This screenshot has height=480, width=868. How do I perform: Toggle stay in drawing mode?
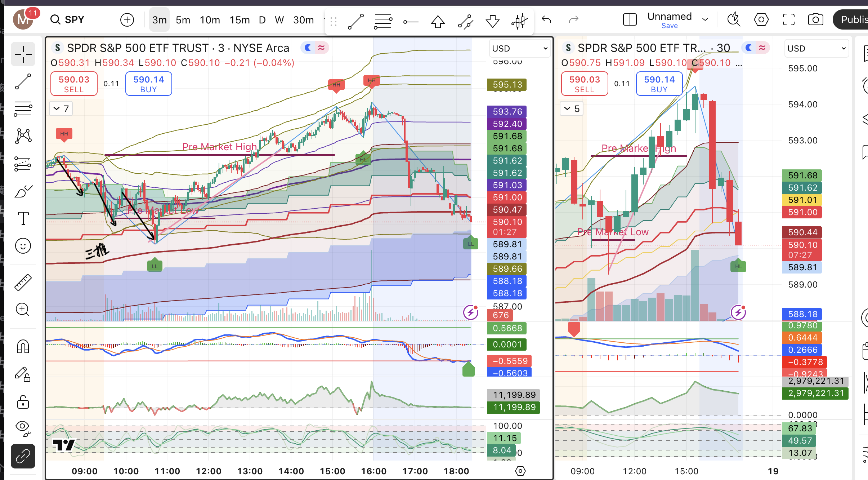[x=23, y=374]
